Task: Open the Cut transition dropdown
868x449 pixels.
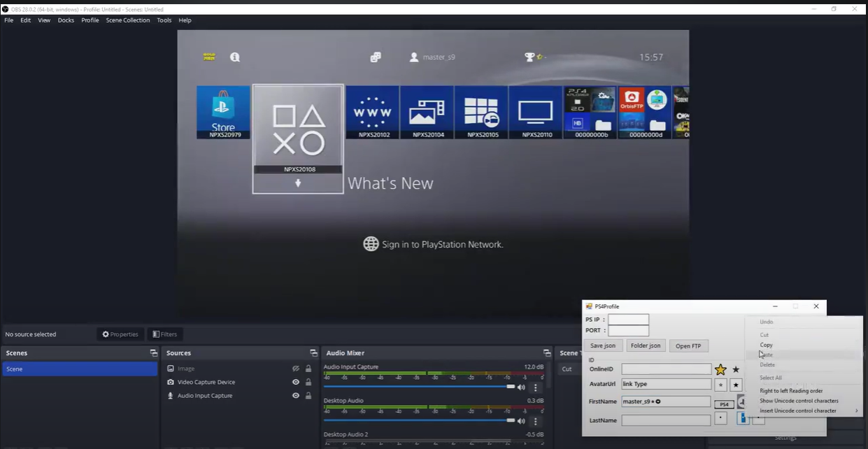Action: (569, 369)
